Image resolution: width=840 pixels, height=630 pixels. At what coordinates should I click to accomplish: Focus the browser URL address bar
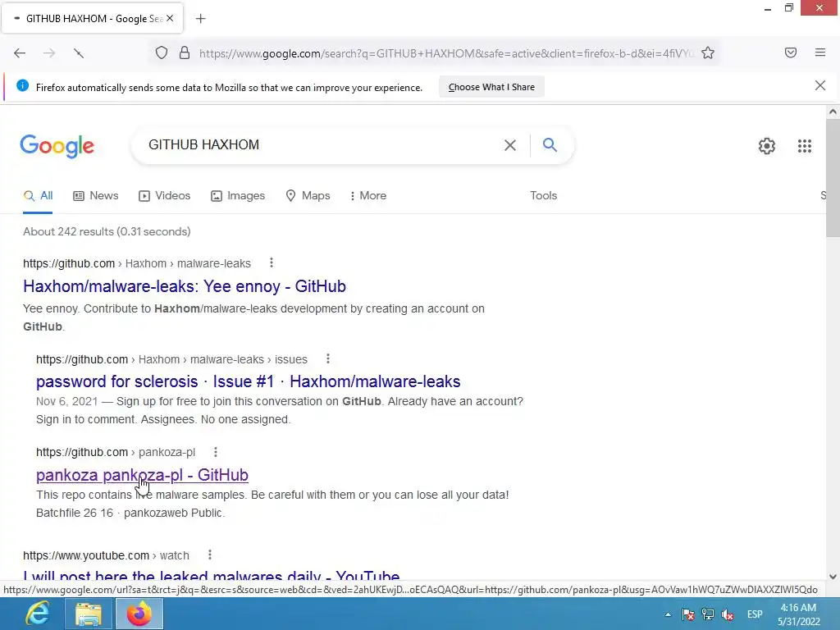pos(445,53)
